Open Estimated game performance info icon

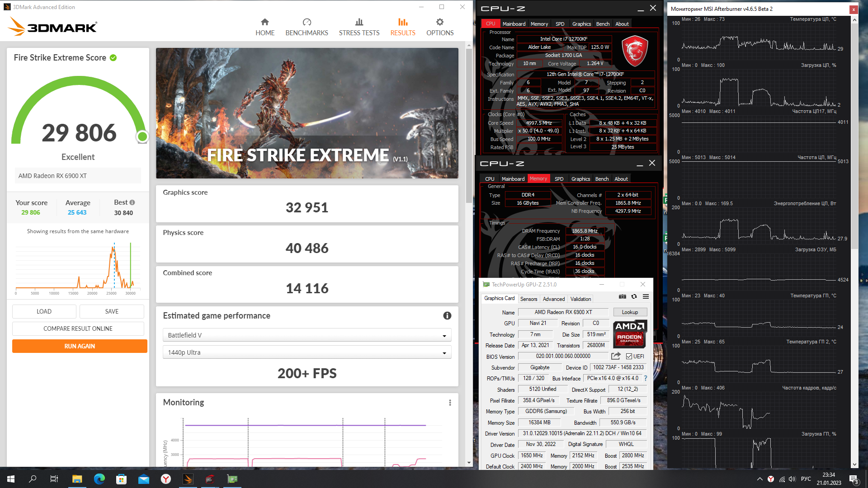pyautogui.click(x=447, y=316)
